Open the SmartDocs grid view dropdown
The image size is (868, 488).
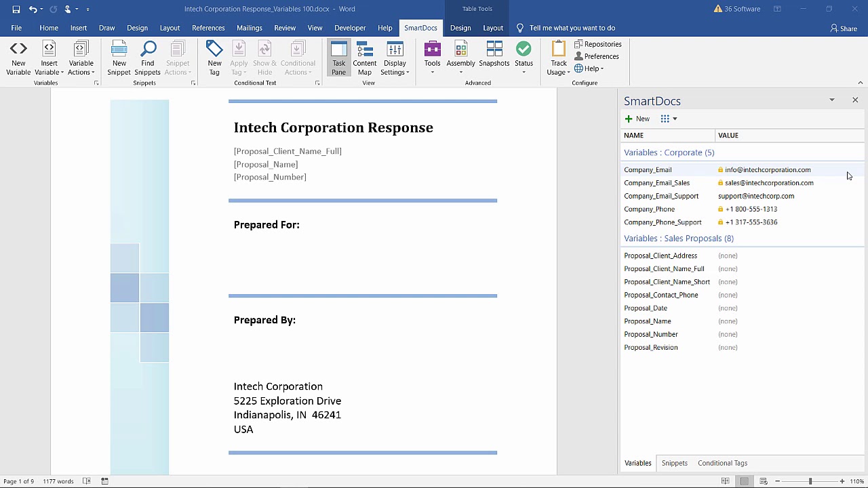click(669, 119)
